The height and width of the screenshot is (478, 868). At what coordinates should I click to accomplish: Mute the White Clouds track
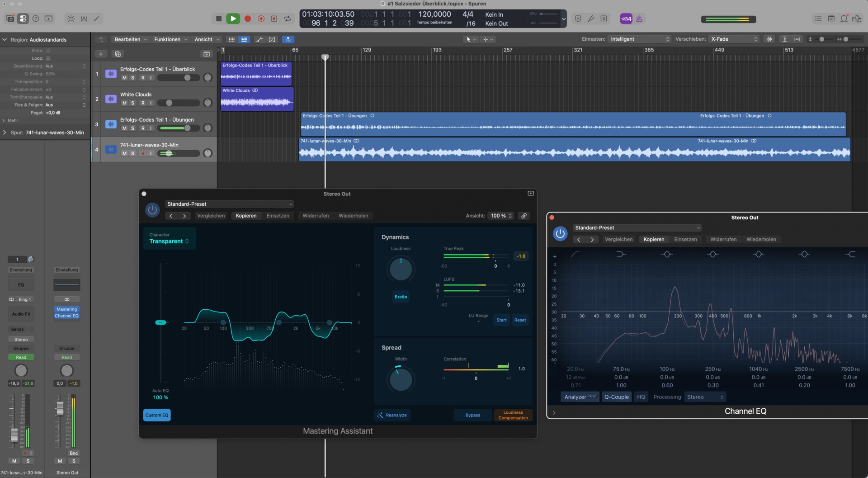[x=124, y=103]
